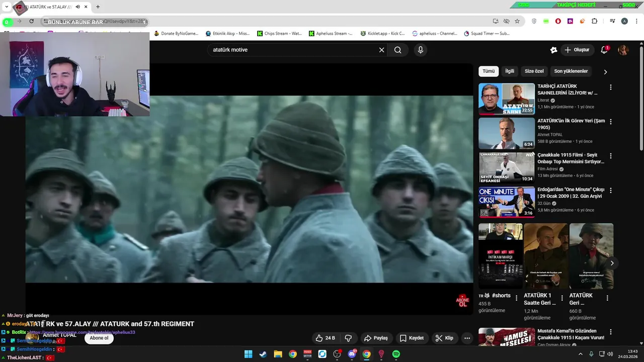Open more video actions three-dot button
Image resolution: width=644 pixels, height=362 pixels.
tap(467, 338)
